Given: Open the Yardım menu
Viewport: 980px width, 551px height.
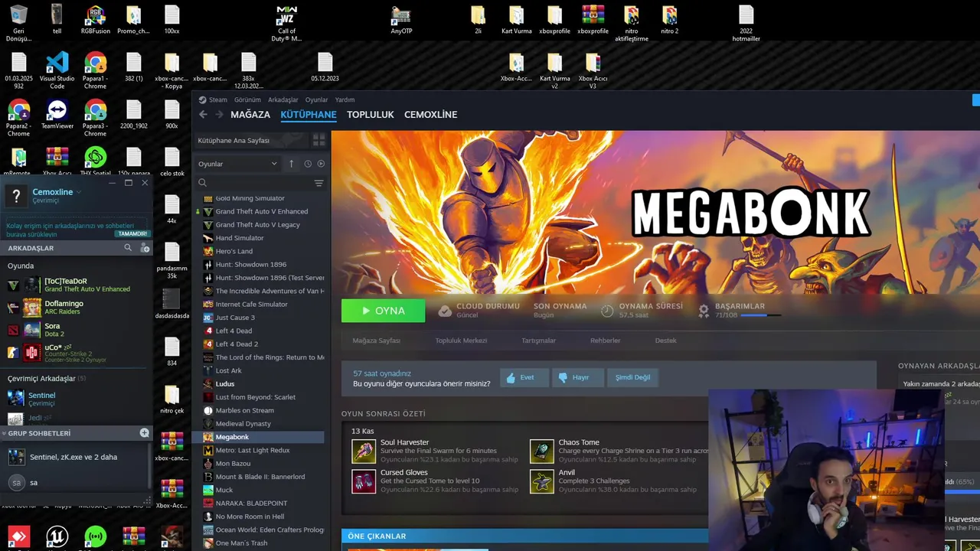Looking at the screenshot, I should pos(345,99).
